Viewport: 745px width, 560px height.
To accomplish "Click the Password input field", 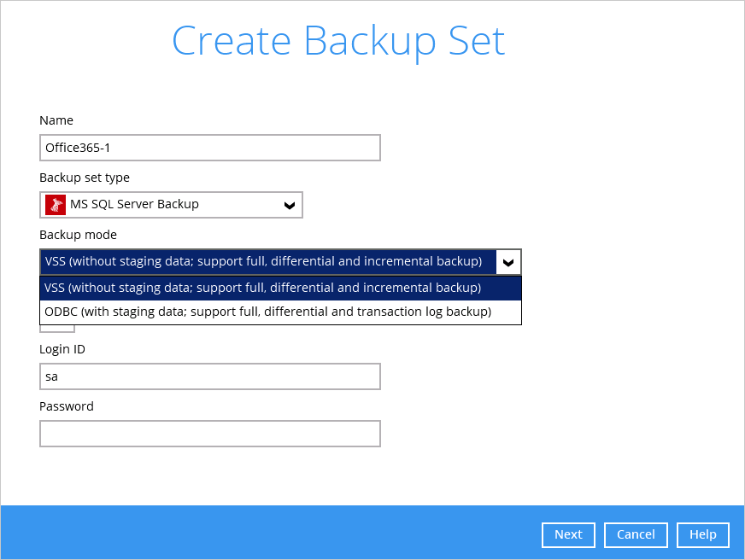I will [210, 434].
